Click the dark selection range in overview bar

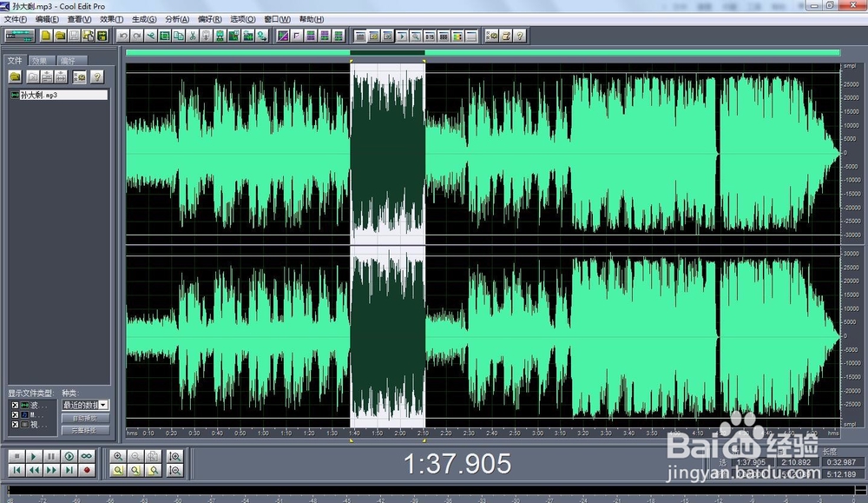point(387,53)
